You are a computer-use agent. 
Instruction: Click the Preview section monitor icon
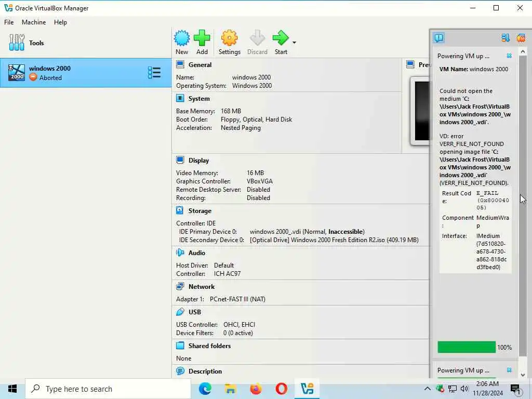click(410, 64)
